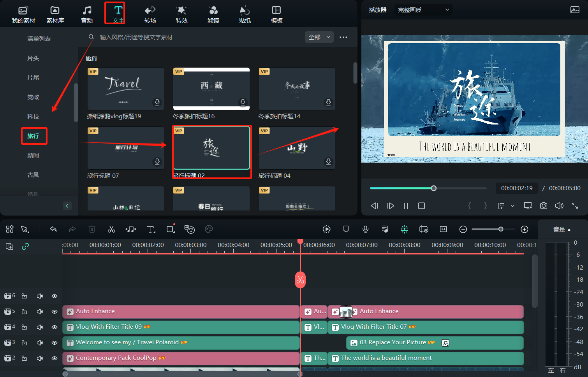Hide track 3 with its eye icon
The height and width of the screenshot is (377, 588).
[x=55, y=343]
